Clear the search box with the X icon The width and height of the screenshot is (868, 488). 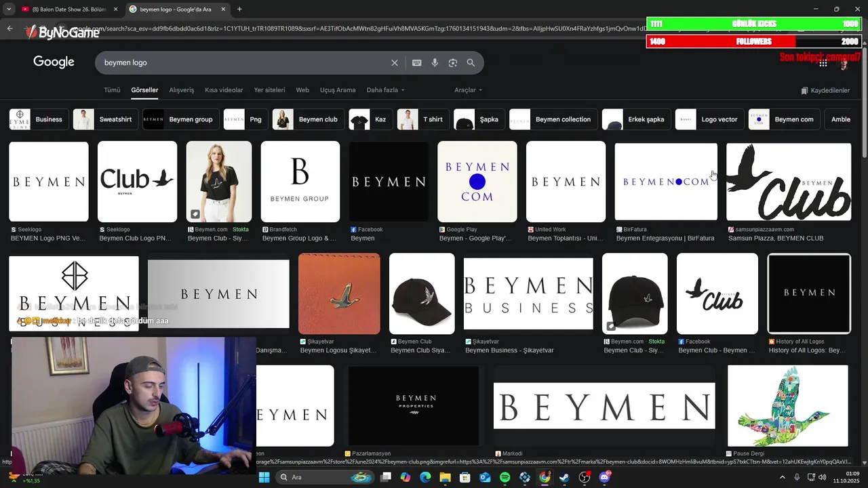[x=395, y=62]
